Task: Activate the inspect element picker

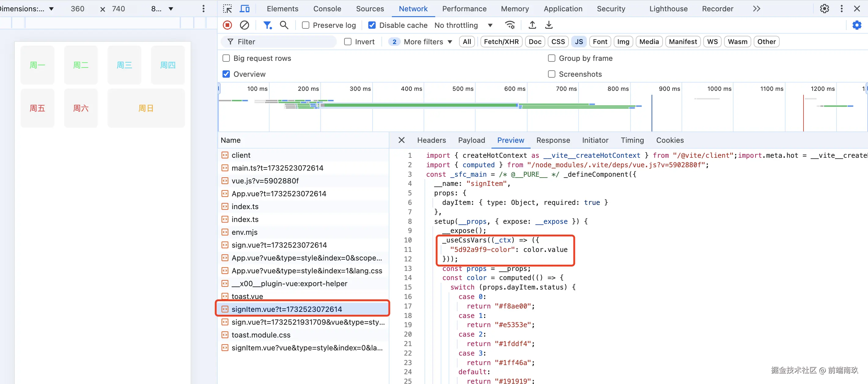Action: tap(227, 9)
